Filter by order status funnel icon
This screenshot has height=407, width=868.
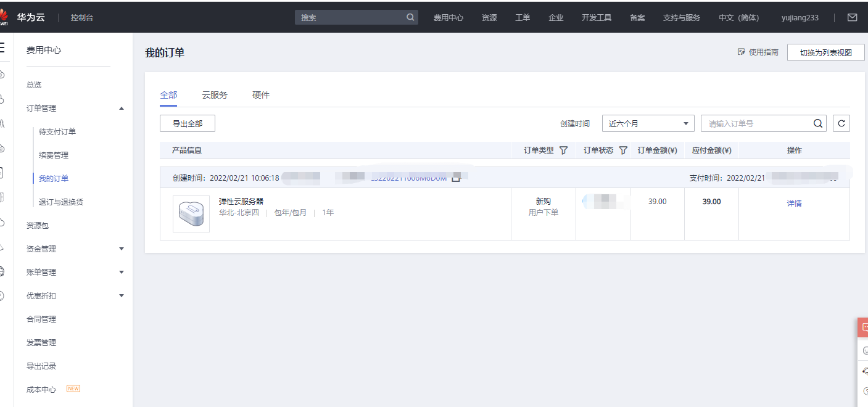[x=623, y=150]
